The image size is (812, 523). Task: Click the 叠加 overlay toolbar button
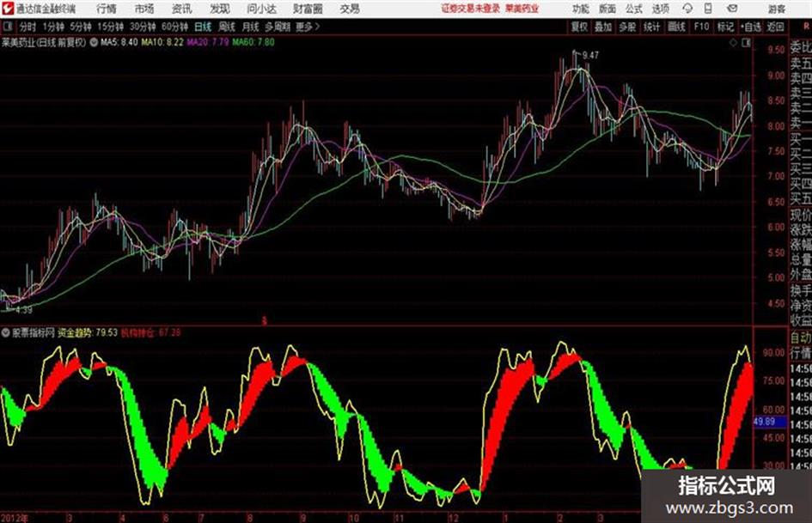click(603, 27)
